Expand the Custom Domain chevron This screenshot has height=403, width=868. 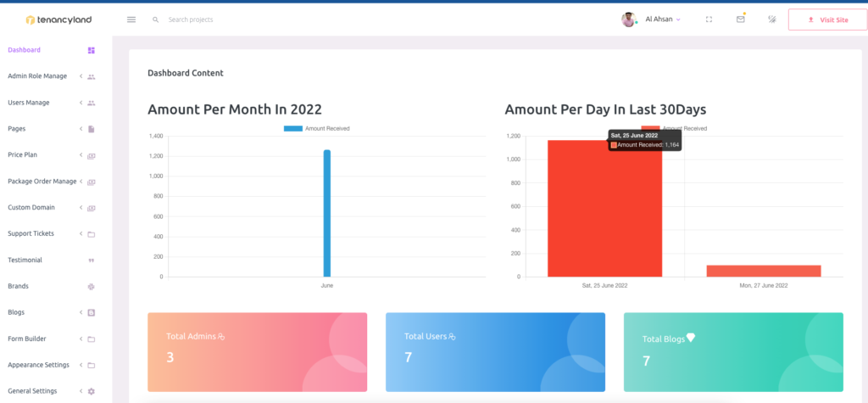pos(81,207)
